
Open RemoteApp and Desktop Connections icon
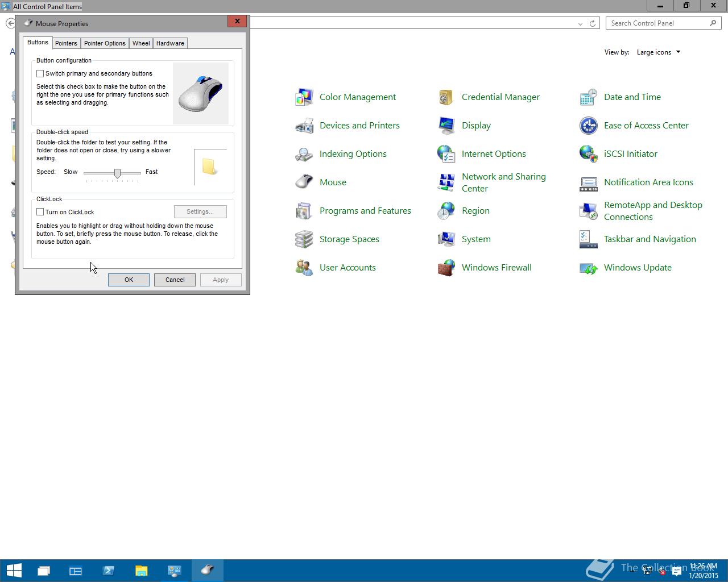click(589, 211)
